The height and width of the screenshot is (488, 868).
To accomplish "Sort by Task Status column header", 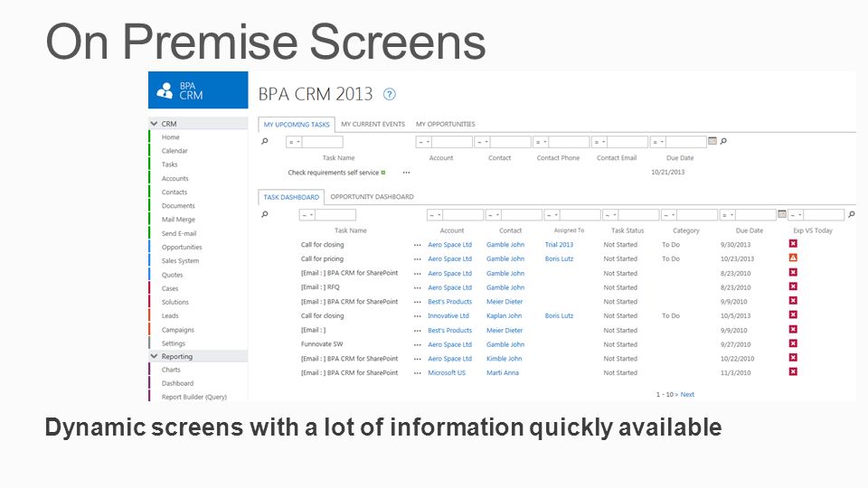I will pos(627,230).
